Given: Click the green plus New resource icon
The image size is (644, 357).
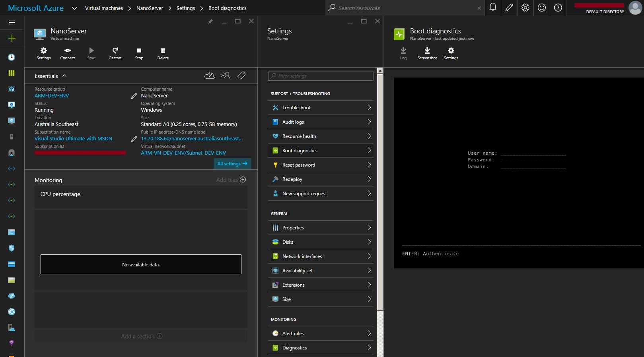Looking at the screenshot, I should [x=12, y=38].
